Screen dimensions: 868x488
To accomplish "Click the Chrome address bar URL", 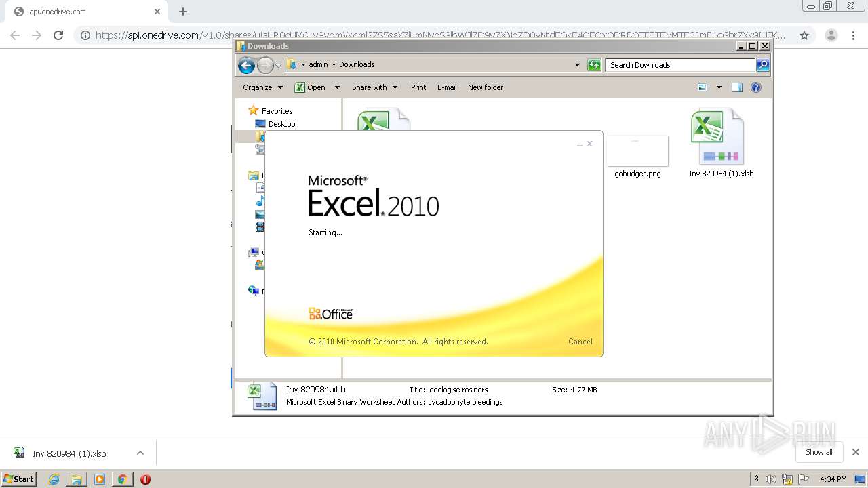I will point(440,35).
